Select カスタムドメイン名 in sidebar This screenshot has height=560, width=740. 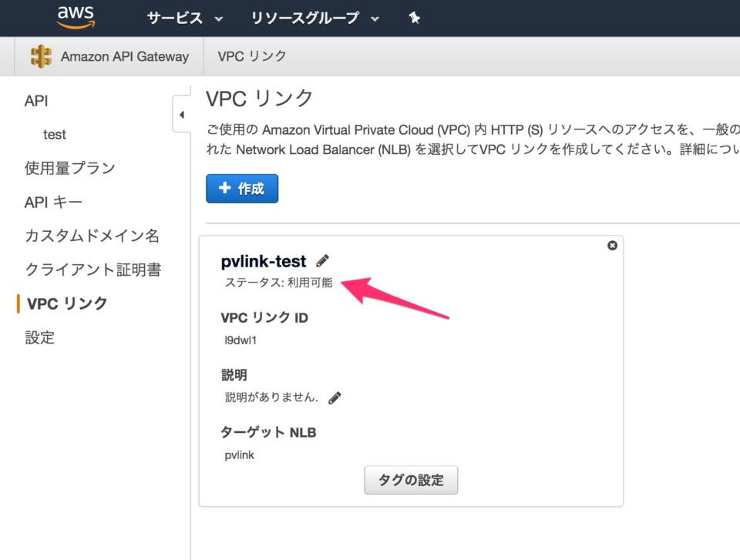92,236
